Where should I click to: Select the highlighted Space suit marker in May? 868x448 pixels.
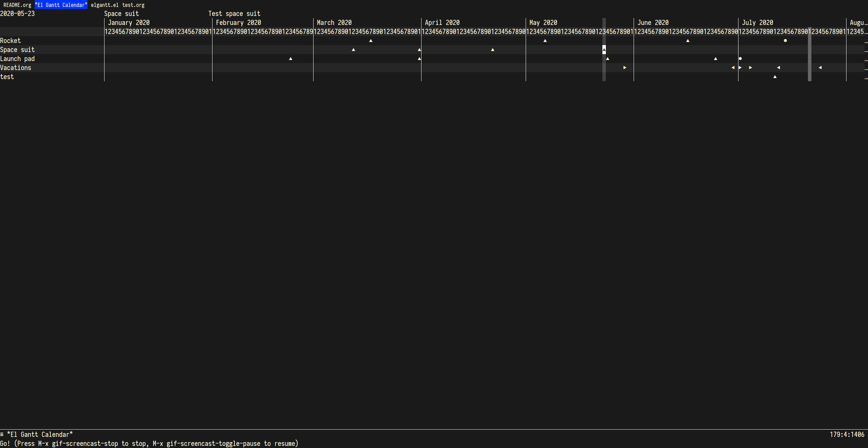604,50
